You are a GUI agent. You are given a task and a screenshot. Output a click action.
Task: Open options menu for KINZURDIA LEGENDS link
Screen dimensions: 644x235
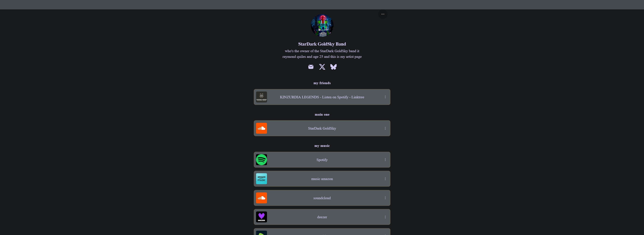tap(385, 97)
